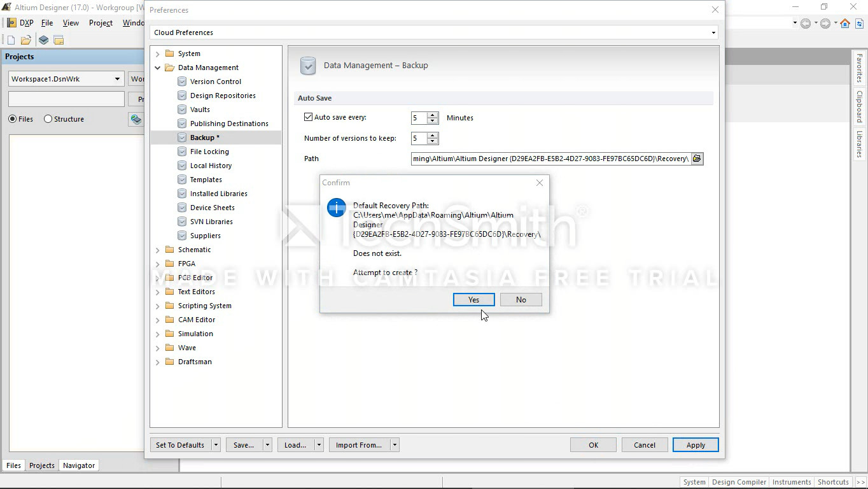Switch to the Navigator tab
This screenshot has height=489, width=868.
click(x=79, y=465)
